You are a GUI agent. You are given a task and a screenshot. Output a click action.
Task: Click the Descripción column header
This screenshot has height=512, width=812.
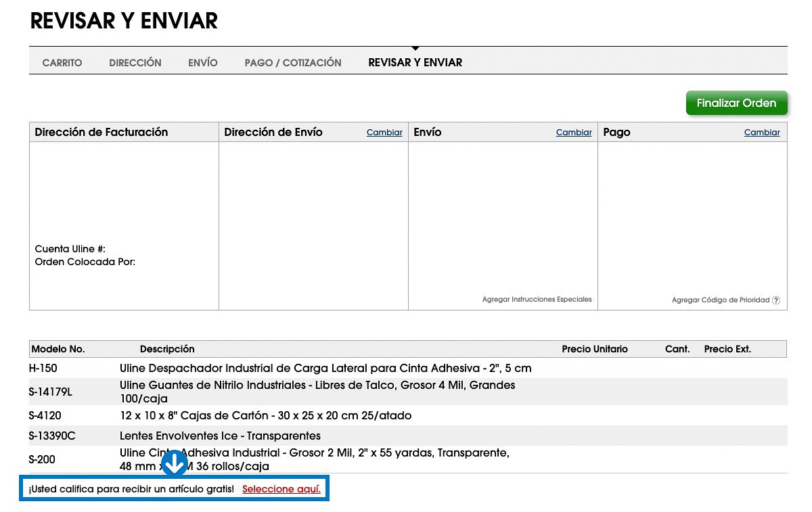point(167,349)
